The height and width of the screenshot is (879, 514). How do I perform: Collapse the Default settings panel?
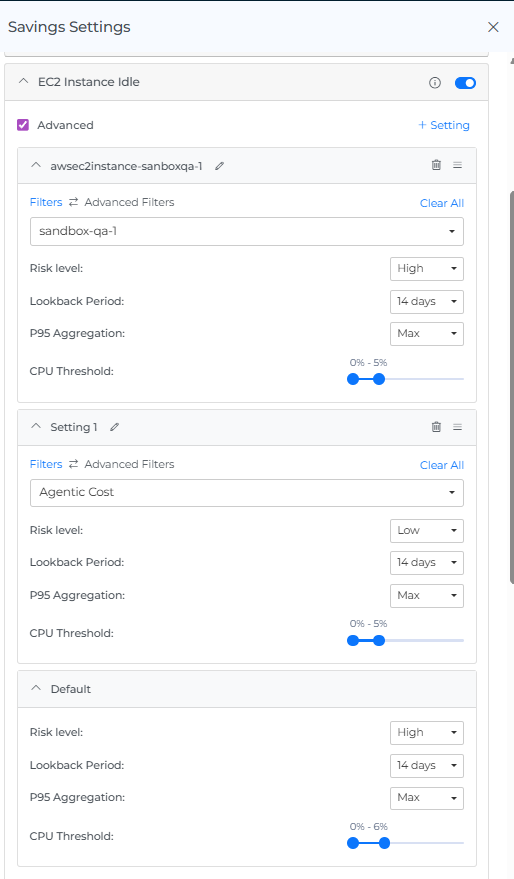[36, 688]
